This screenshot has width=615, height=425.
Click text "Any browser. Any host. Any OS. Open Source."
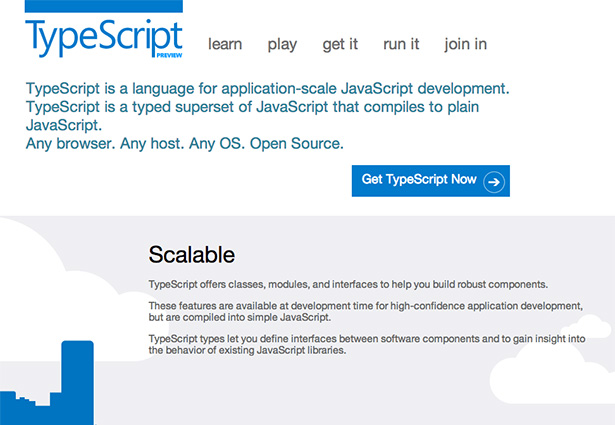185,143
